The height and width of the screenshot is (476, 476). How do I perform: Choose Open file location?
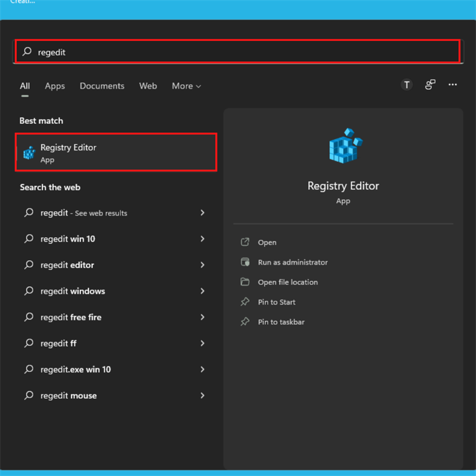[288, 282]
